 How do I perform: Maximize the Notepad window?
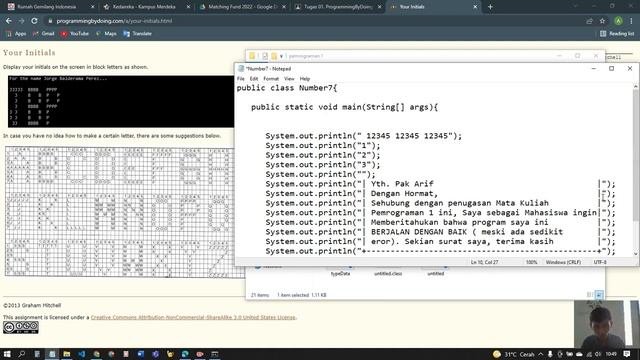(x=611, y=69)
